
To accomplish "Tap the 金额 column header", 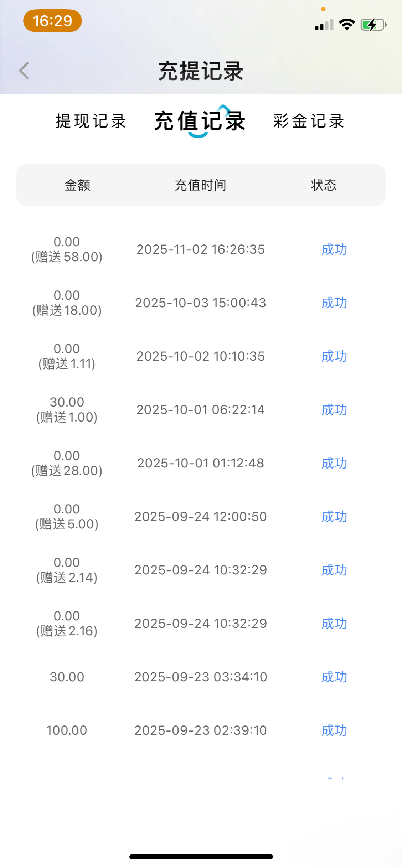I will click(x=77, y=185).
